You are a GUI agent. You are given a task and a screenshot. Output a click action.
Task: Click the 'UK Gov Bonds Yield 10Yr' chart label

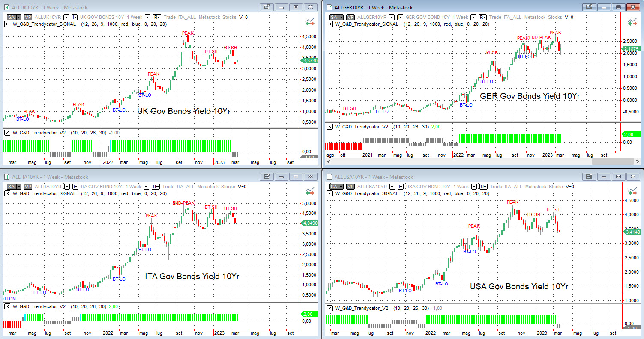pyautogui.click(x=184, y=111)
